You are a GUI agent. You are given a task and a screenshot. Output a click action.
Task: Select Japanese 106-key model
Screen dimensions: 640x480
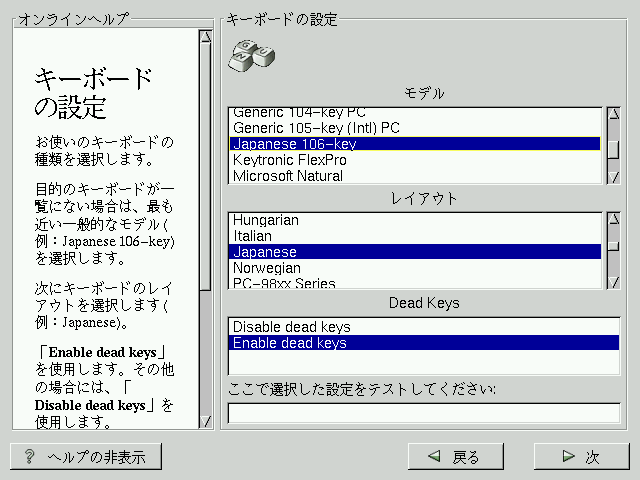coord(294,144)
